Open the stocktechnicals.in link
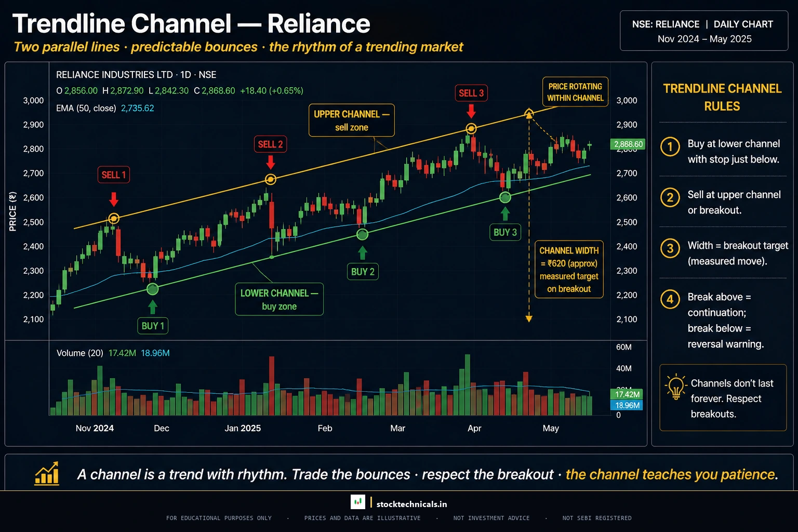The width and height of the screenshot is (798, 532). 411,504
